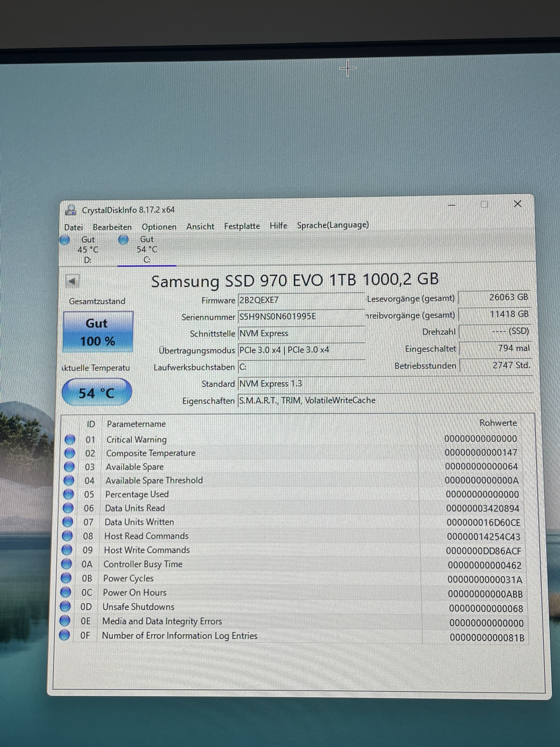
Task: Click status orb for Power Cycles row
Action: (66, 578)
